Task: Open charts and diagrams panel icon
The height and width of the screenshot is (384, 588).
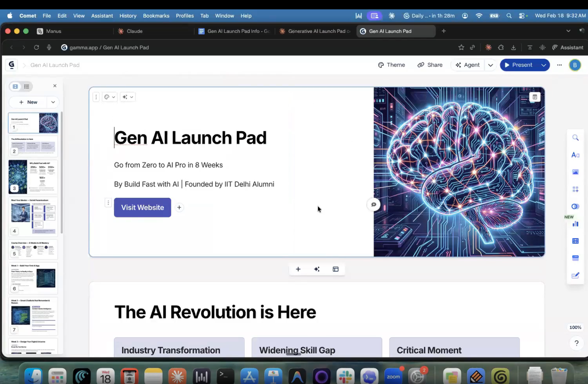Action: [x=575, y=224]
